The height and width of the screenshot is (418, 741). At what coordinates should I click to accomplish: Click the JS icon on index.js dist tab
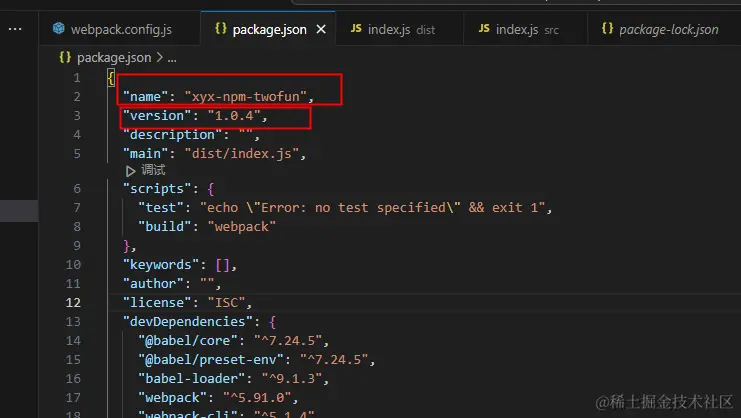pos(356,29)
